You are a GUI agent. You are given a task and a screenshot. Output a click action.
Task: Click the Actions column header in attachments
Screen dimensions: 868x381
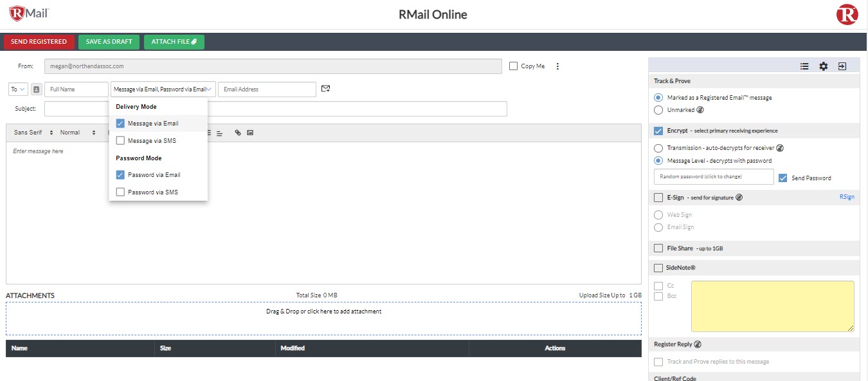point(555,348)
